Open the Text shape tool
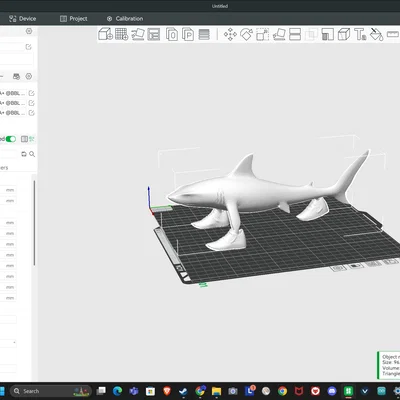 (x=360, y=34)
